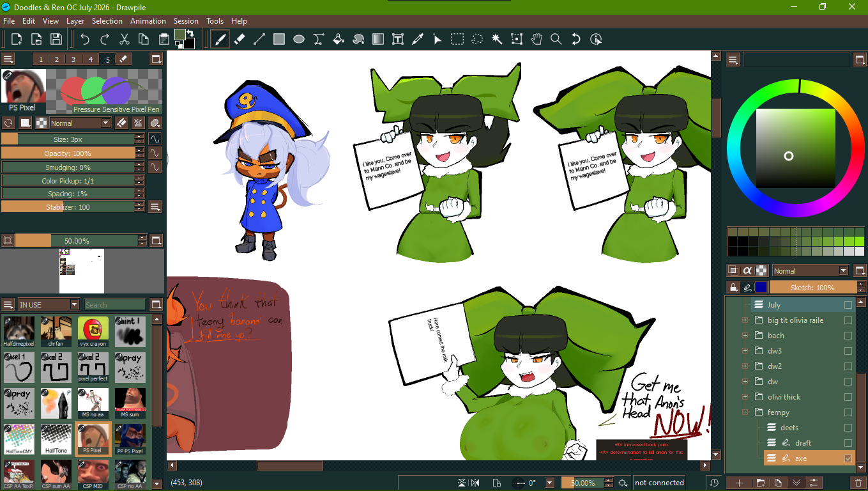This screenshot has height=491, width=868.
Task: Click the Redo arrow icon
Action: tap(105, 39)
